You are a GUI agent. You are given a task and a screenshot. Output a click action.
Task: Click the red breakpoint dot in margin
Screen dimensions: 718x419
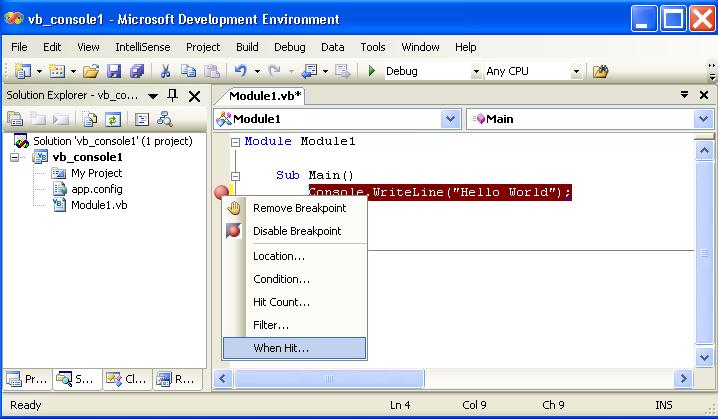[221, 192]
